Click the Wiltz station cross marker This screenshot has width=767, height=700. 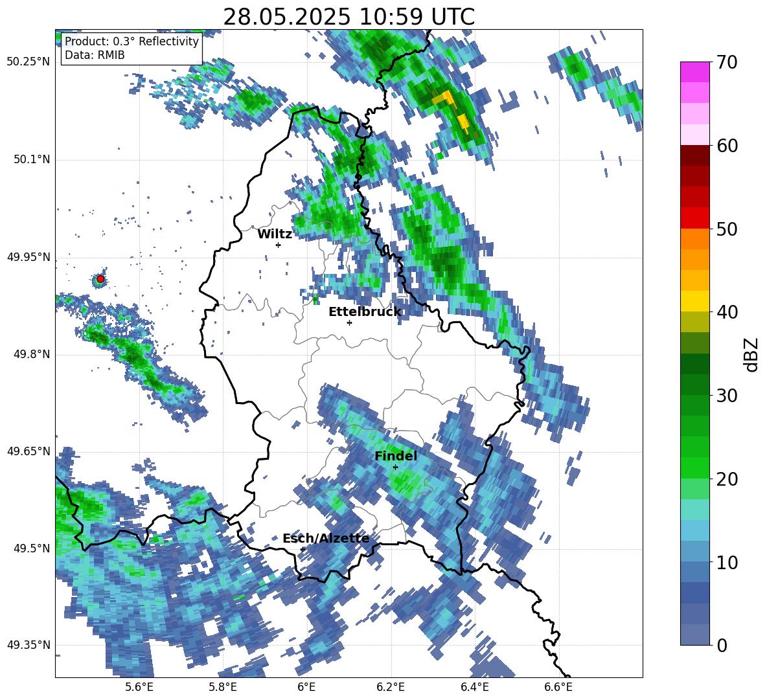point(278,245)
